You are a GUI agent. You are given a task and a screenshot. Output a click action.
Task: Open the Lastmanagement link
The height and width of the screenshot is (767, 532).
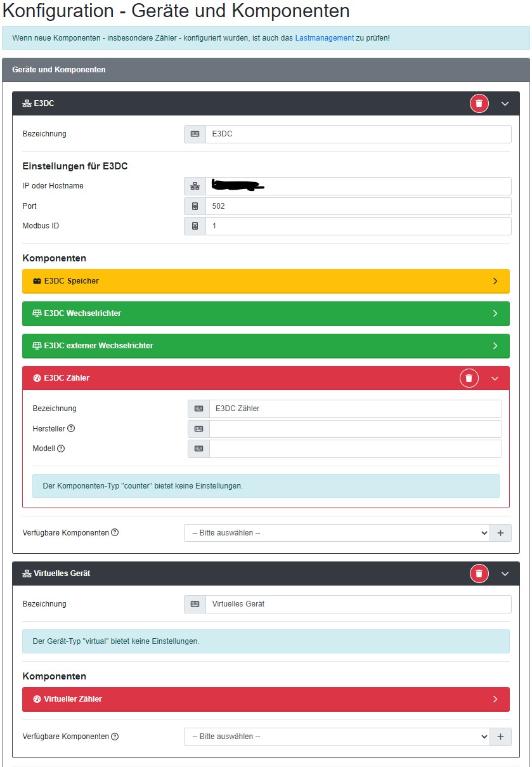tap(324, 38)
